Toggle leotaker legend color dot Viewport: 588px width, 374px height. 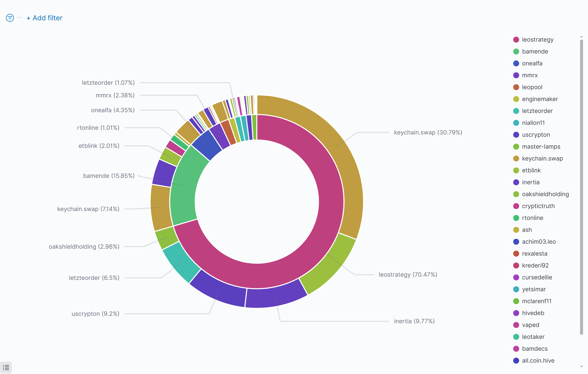tap(516, 337)
